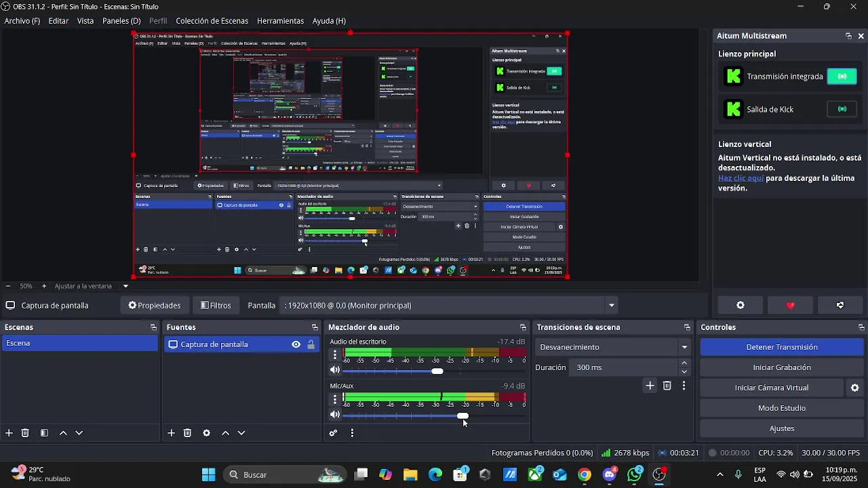Open Herramientas menu
This screenshot has width=868, height=488.
(x=280, y=21)
